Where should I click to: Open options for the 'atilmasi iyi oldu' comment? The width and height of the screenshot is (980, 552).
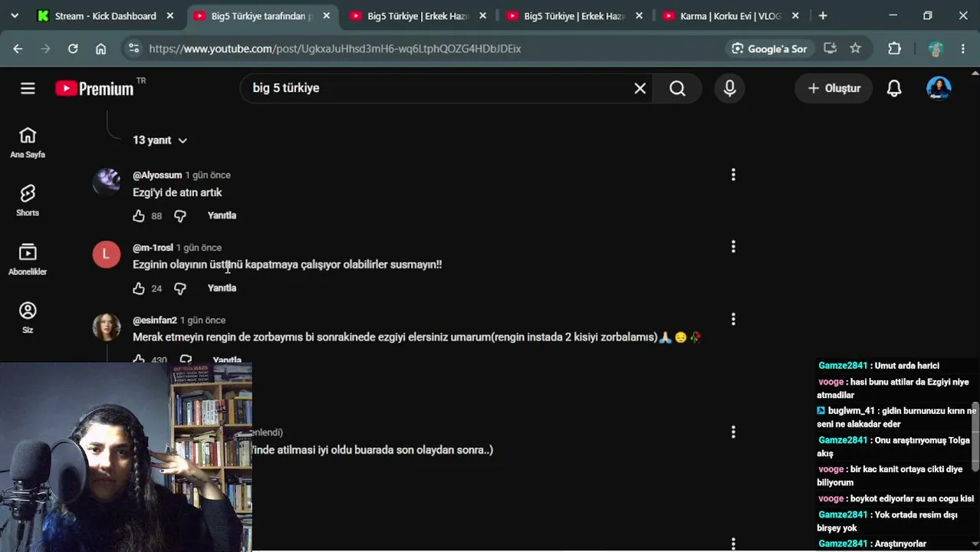click(733, 432)
